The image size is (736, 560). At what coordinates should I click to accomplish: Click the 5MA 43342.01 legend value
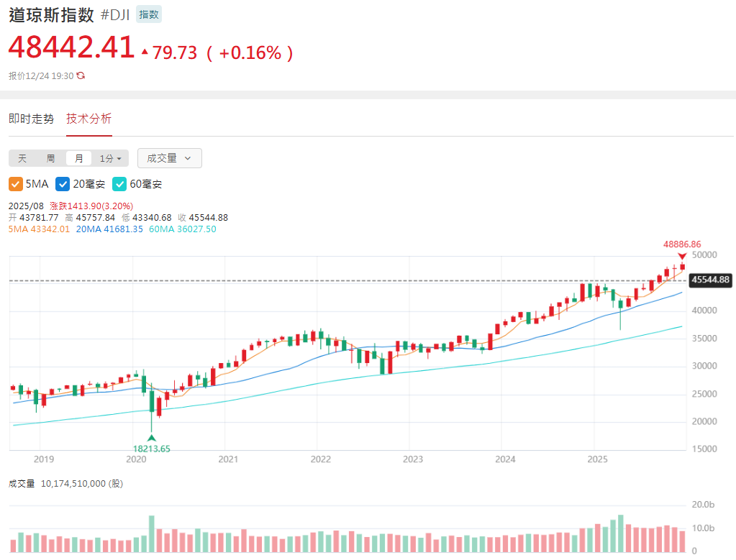[x=39, y=229]
